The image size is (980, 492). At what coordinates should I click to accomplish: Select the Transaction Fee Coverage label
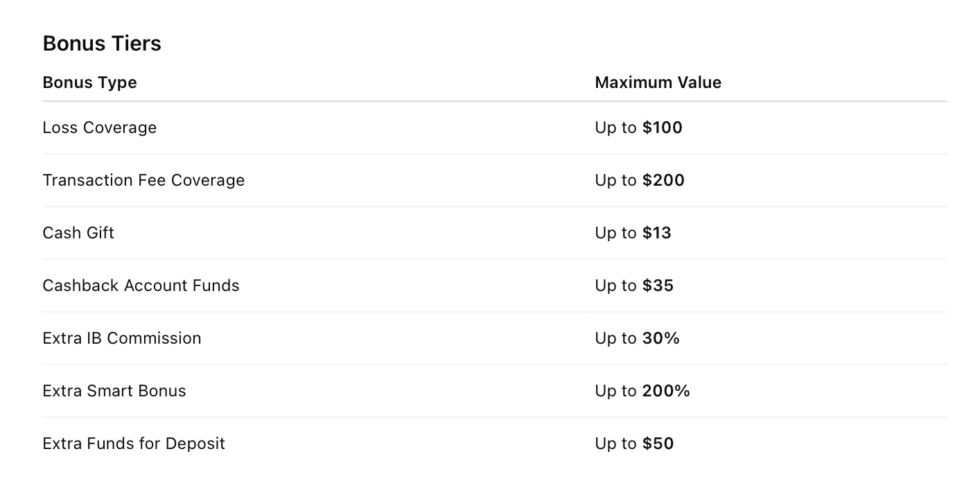(x=143, y=180)
